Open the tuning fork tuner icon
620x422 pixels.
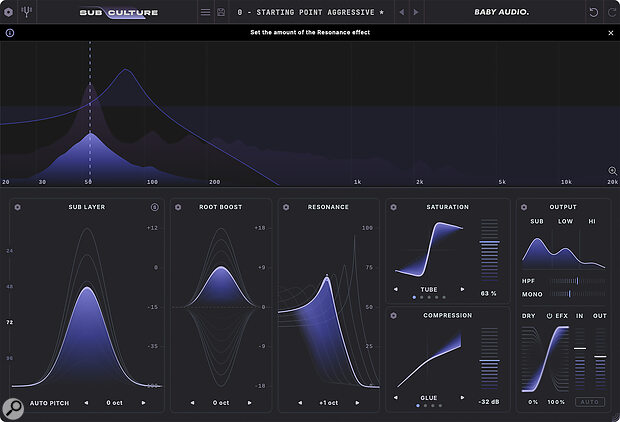point(26,12)
